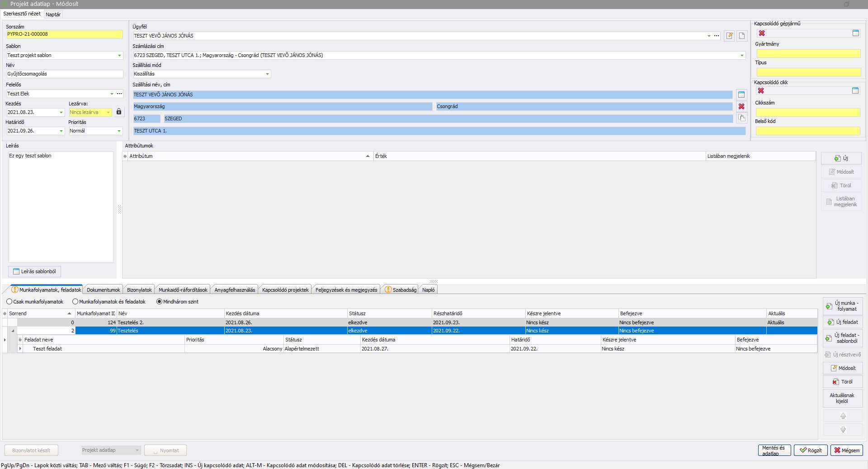Viewport: 868px width, 469px height.
Task: Click the Rögzít button
Action: click(x=811, y=450)
